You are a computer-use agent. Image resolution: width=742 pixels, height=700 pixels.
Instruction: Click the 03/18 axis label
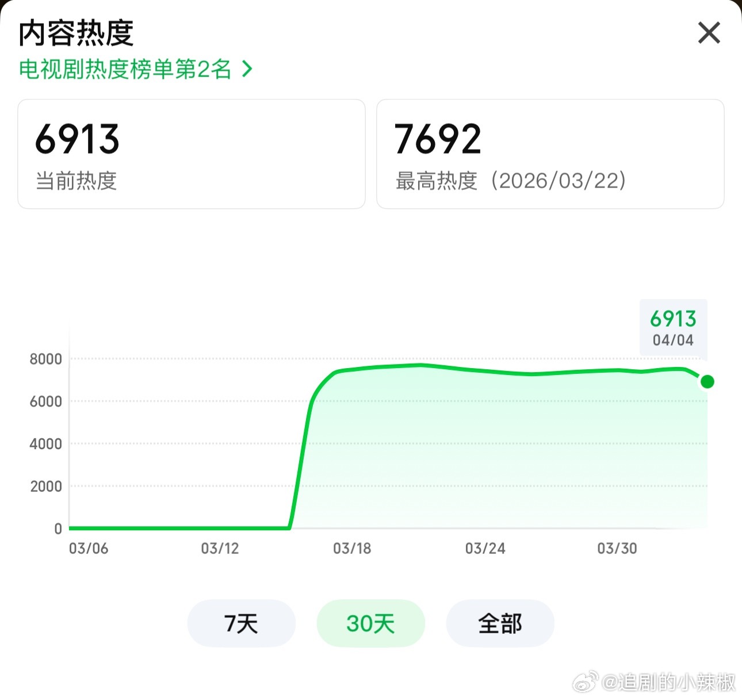(352, 549)
